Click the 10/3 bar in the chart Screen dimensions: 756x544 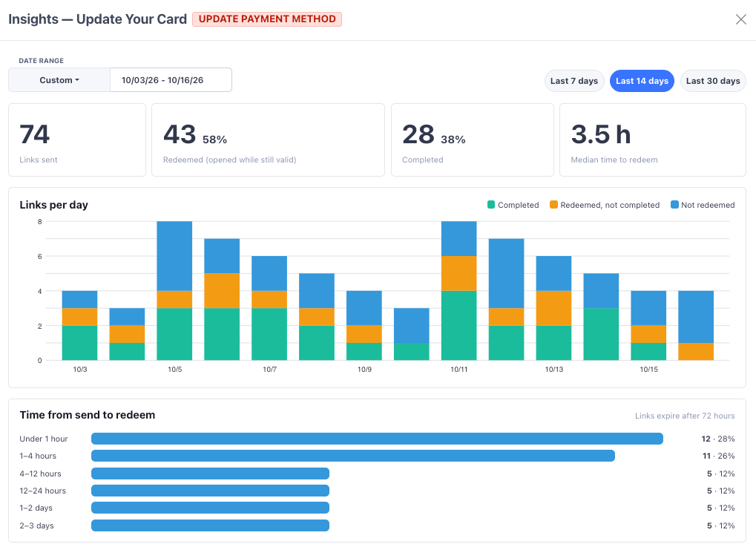pyautogui.click(x=79, y=326)
